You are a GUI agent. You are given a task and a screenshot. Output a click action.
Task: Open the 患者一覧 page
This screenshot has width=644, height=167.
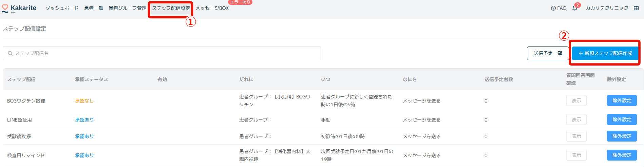tap(94, 8)
